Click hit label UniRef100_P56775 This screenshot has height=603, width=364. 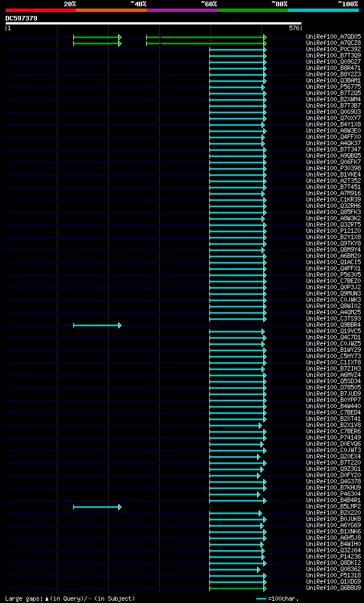tap(333, 87)
